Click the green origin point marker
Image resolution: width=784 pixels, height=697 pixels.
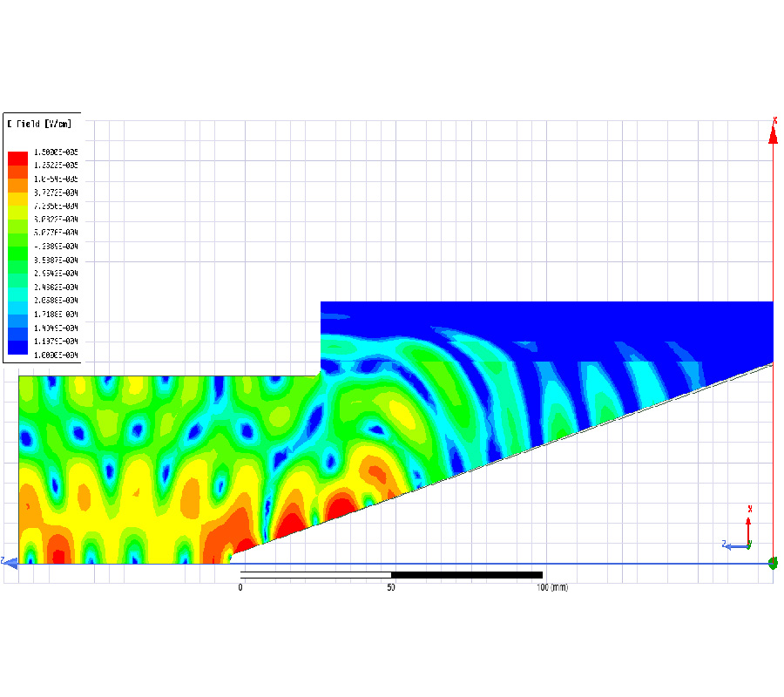click(773, 563)
